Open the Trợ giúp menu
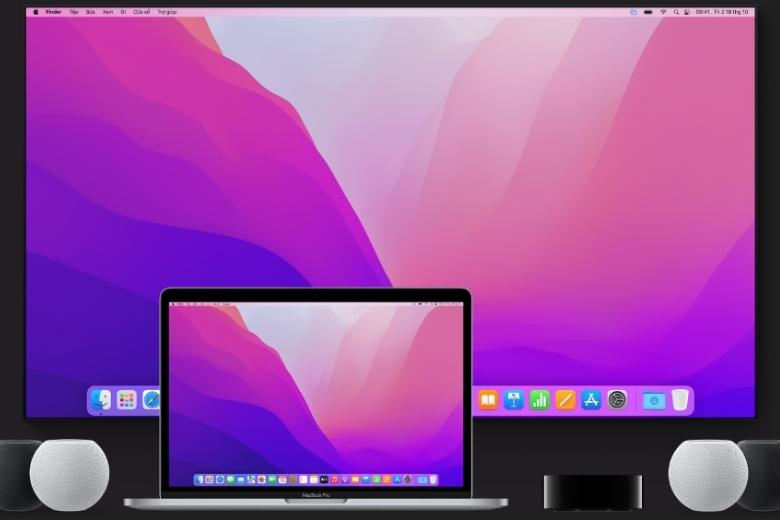 point(167,12)
